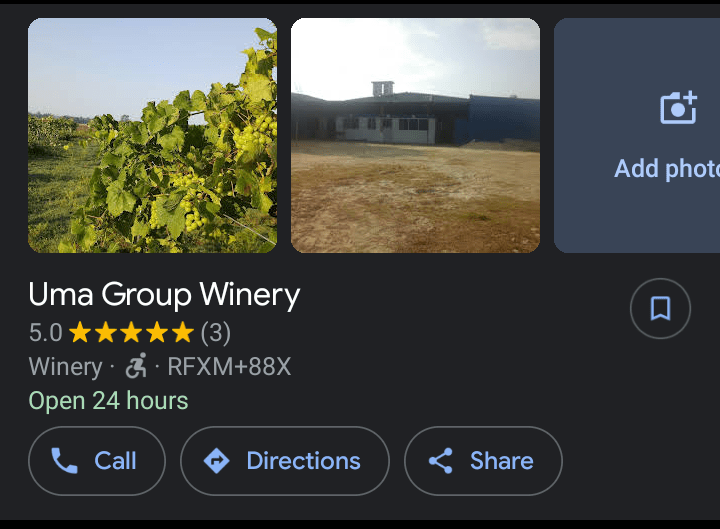Click the 5.0 rating number

click(45, 332)
